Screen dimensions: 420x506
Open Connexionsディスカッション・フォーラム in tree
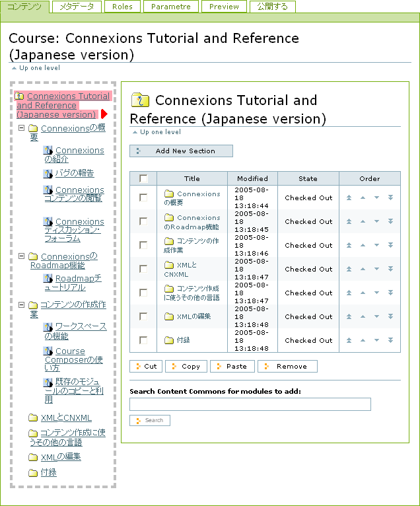point(74,230)
